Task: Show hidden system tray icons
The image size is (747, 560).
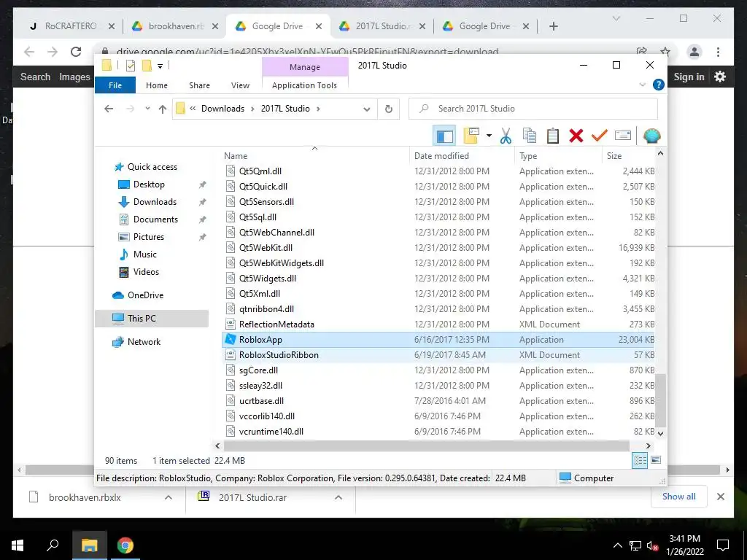Action: (x=617, y=545)
